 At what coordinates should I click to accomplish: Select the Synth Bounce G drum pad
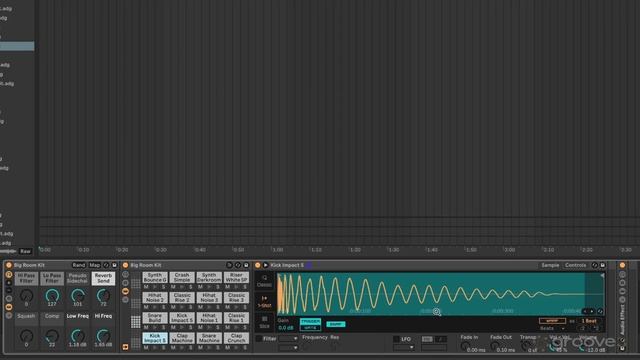pyautogui.click(x=155, y=277)
